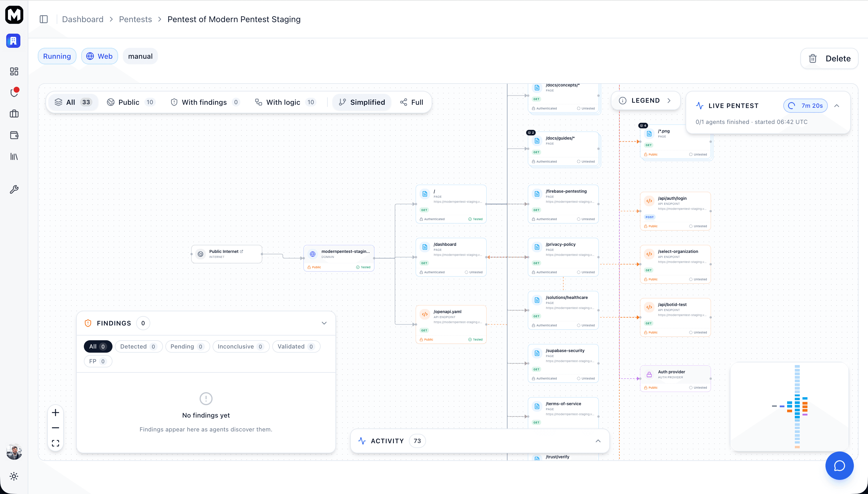Toggle the light/dark theme sun icon
Screen dimensions: 868x494
point(14,476)
